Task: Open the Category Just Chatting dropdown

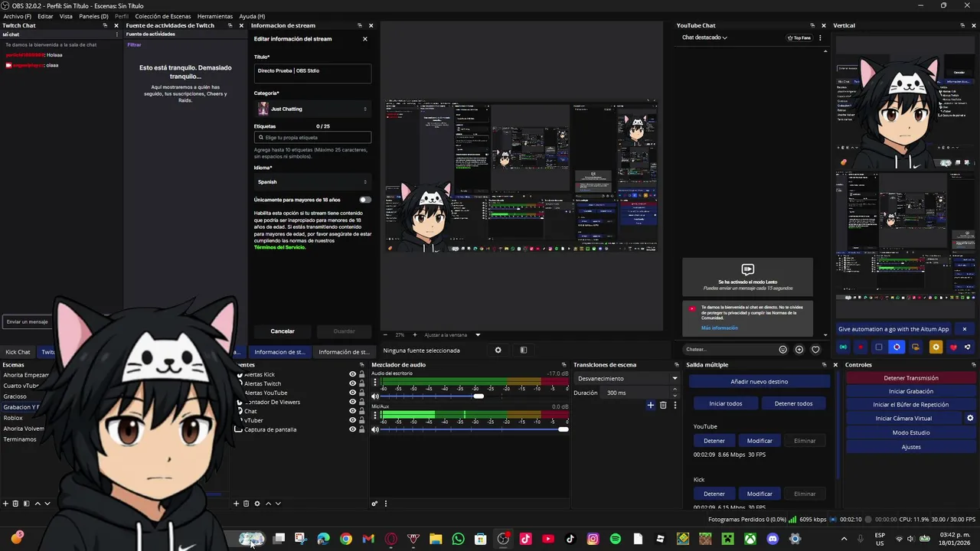Action: [312, 109]
